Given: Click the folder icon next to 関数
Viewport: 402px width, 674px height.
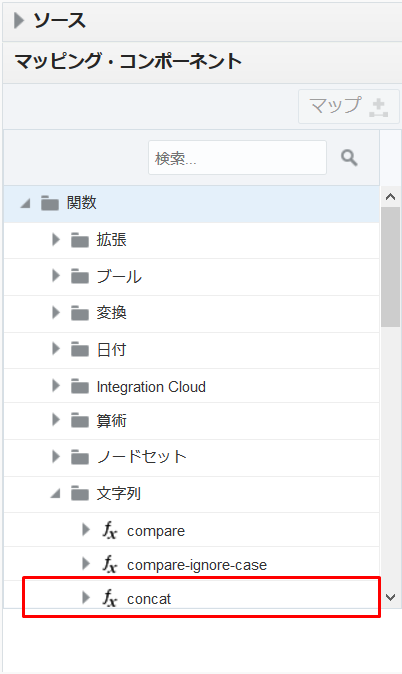Looking at the screenshot, I should [x=50, y=203].
